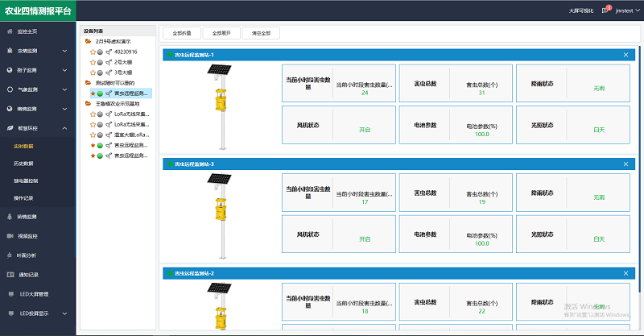Expand the 孢子监测 menu chevron
Viewport: 644px width, 336px height.
[65, 70]
